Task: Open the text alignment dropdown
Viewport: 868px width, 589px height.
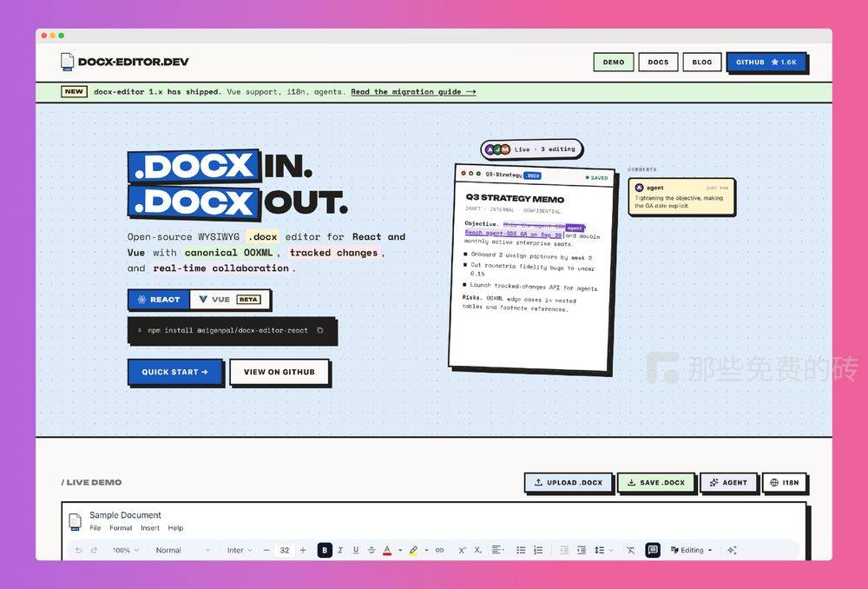Action: point(498,550)
